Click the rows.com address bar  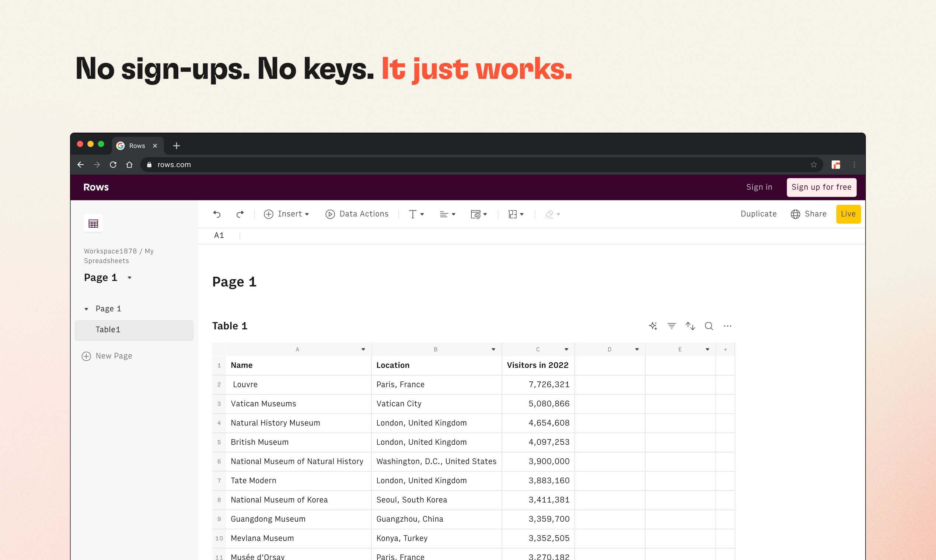481,165
